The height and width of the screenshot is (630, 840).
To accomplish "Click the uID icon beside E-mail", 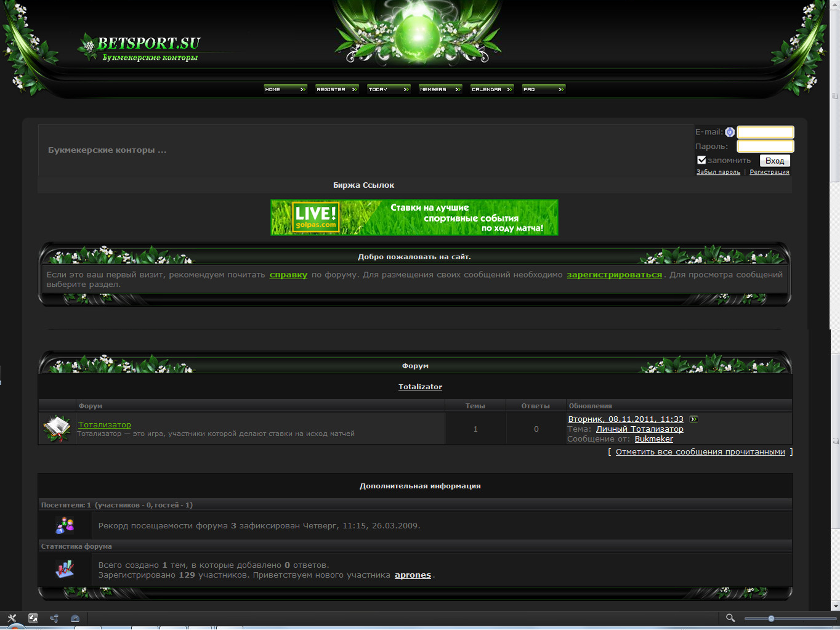I will pos(730,132).
